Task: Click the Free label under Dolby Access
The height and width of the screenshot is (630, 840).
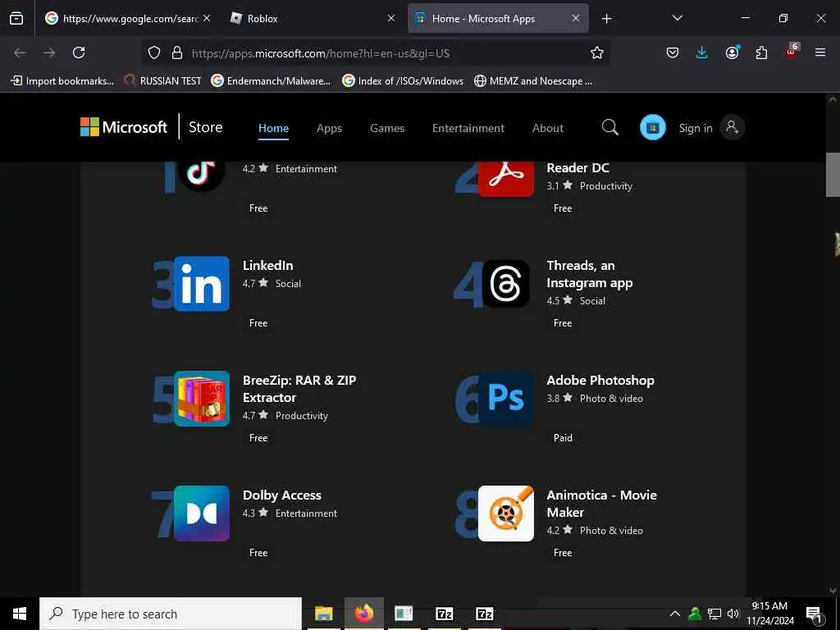Action: [x=258, y=552]
